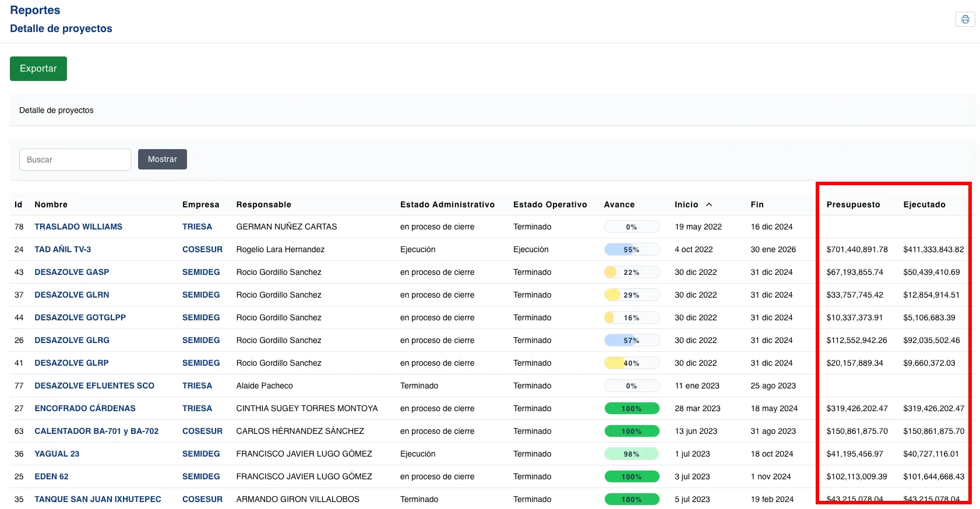Screen dimensions: 980x509
Task: Sort table by Nombre column header
Action: pos(51,204)
